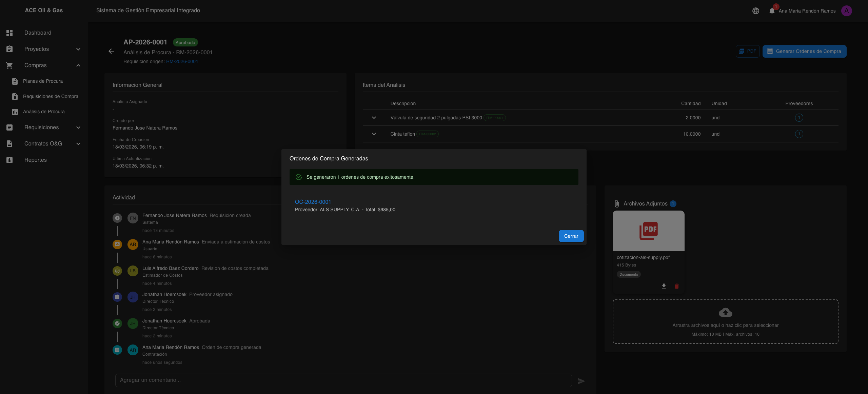Click the language globe icon

(x=755, y=11)
